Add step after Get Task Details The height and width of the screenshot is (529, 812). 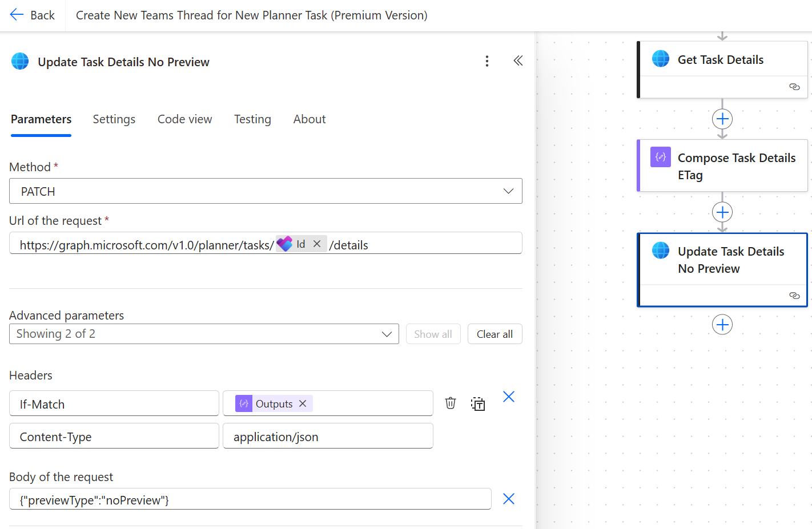tap(722, 119)
